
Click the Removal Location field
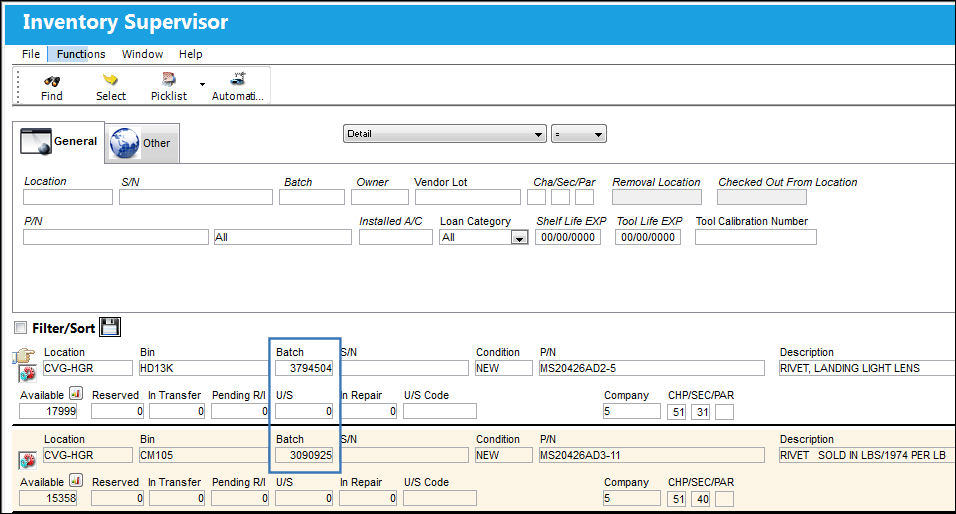click(657, 197)
